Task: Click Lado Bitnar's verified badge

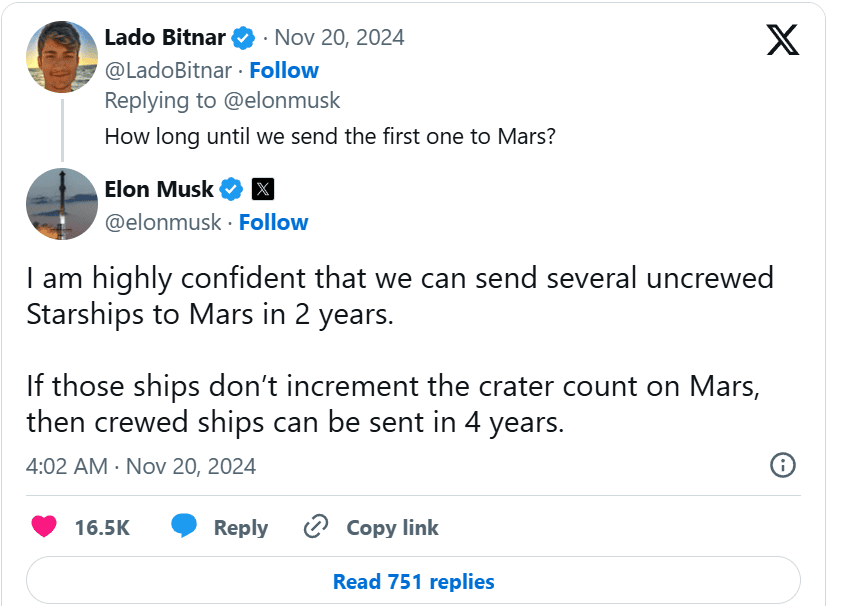Action: (x=242, y=38)
